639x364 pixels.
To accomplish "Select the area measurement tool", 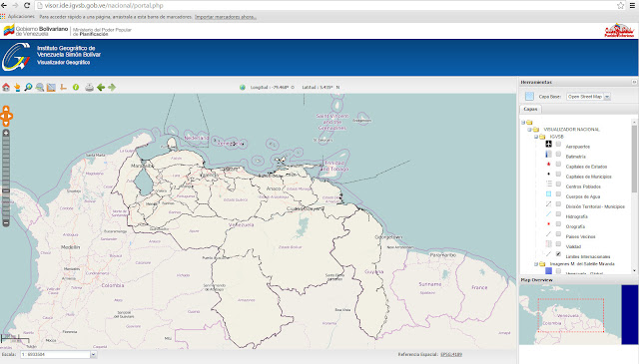I will [51, 87].
